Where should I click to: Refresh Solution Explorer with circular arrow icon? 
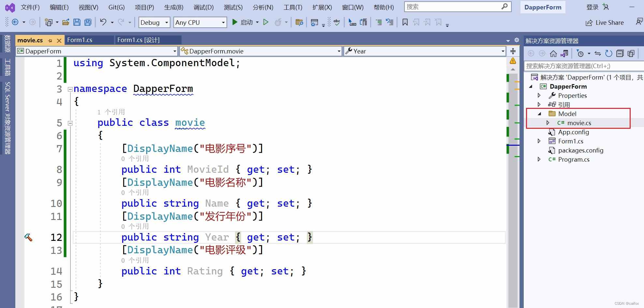[x=608, y=53]
